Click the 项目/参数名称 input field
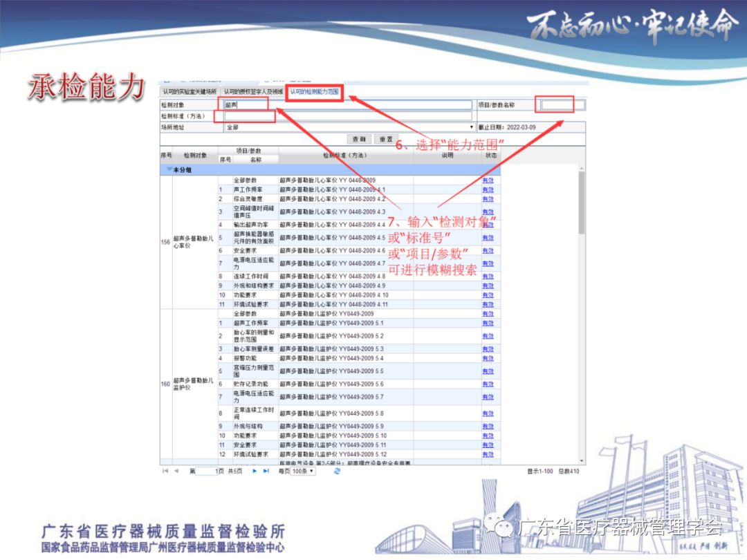 pos(563,105)
